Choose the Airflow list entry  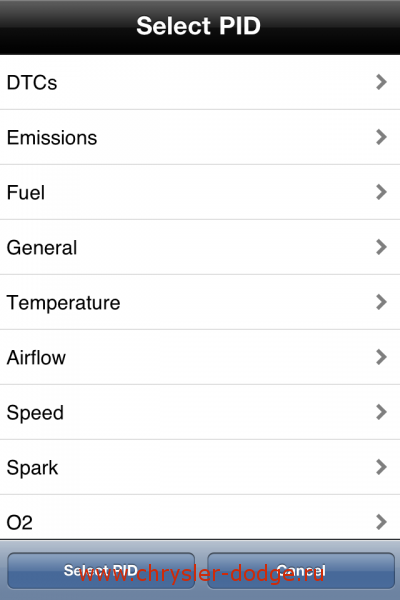click(200, 357)
